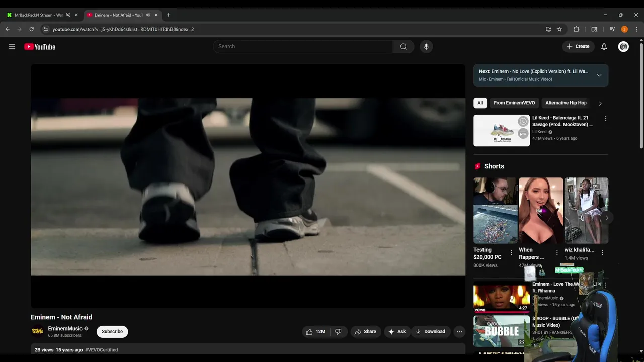Open the tab search toolbar icon
Image resolution: width=644 pixels, height=362 pixels.
click(594, 29)
